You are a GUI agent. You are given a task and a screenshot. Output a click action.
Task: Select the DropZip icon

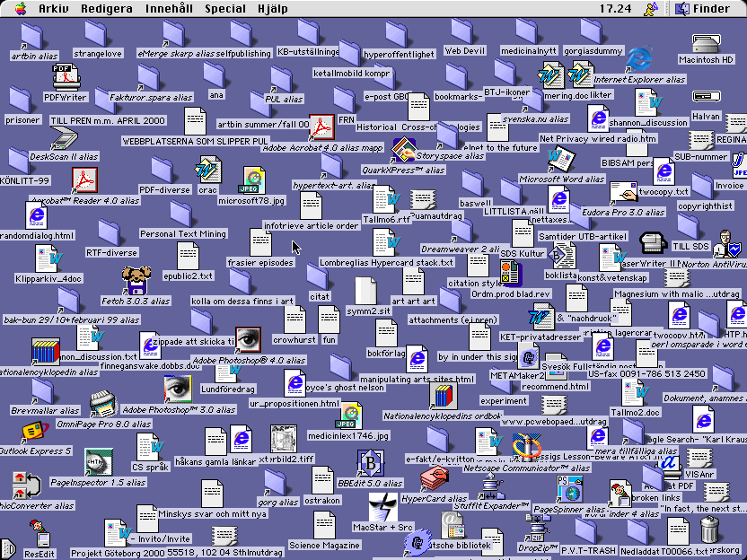tap(539, 528)
